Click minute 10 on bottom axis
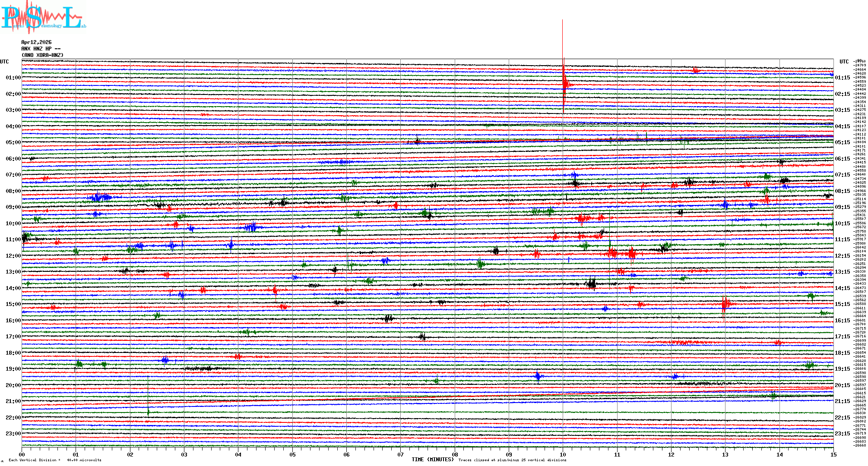Viewport: 868px width, 466px height. coord(563,454)
